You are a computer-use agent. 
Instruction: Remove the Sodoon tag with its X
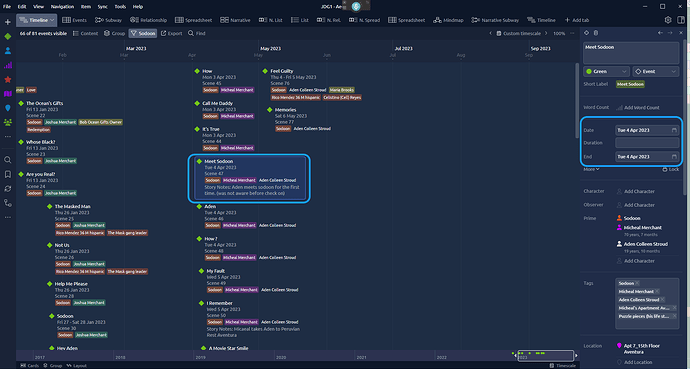[637, 283]
